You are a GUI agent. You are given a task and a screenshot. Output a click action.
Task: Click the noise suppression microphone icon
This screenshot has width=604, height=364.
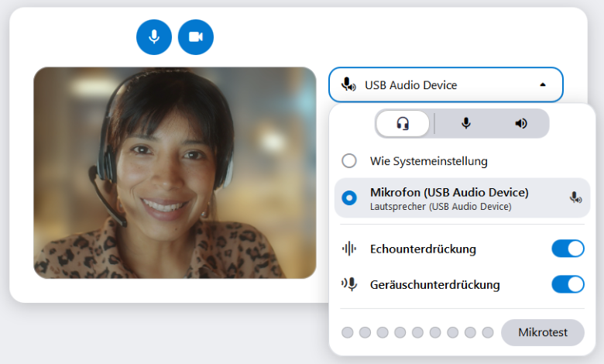click(x=349, y=284)
